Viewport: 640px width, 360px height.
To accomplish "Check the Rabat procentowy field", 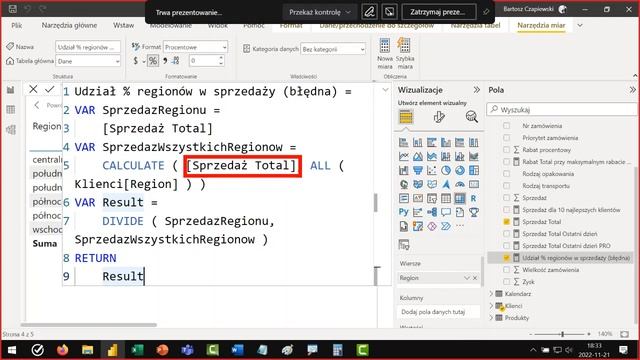I will [507, 150].
